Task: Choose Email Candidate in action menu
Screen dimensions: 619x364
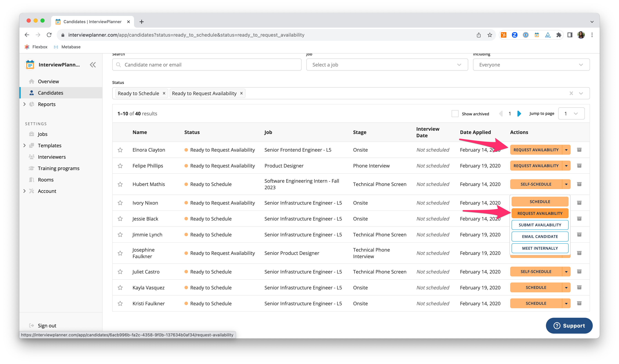Action: tap(540, 237)
